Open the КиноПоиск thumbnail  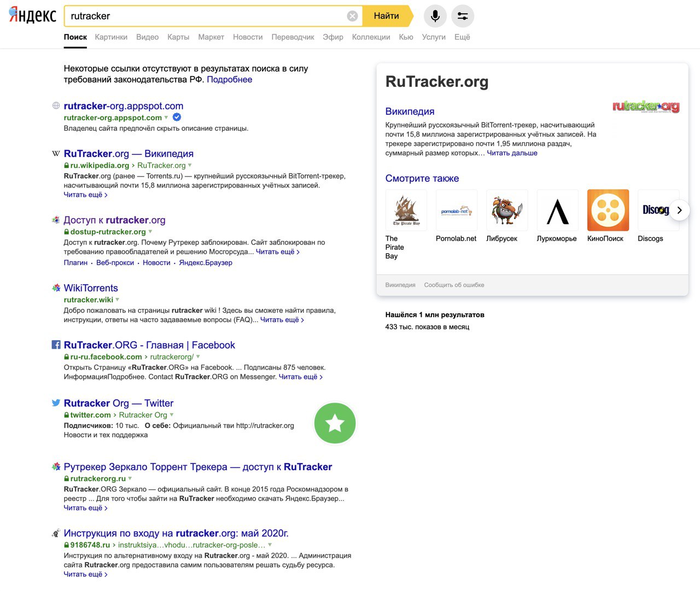click(x=608, y=210)
